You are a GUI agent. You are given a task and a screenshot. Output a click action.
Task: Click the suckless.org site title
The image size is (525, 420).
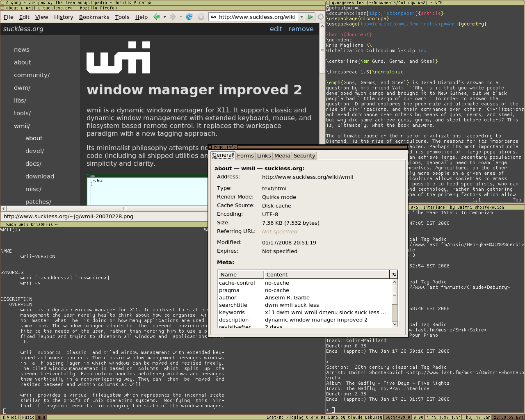[23, 29]
